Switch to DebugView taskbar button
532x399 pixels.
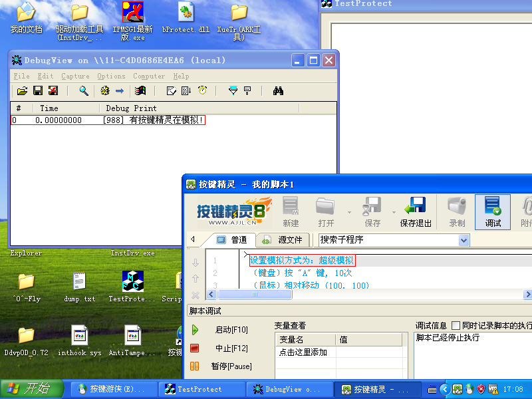289,389
